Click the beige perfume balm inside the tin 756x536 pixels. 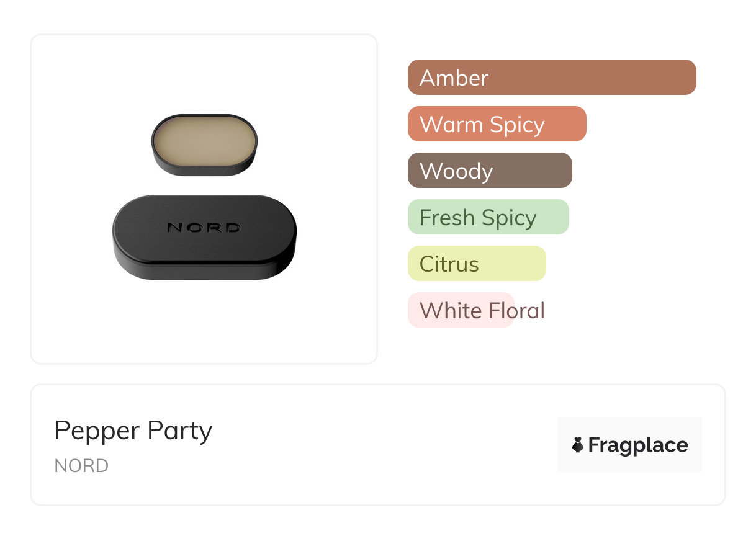[204, 141]
